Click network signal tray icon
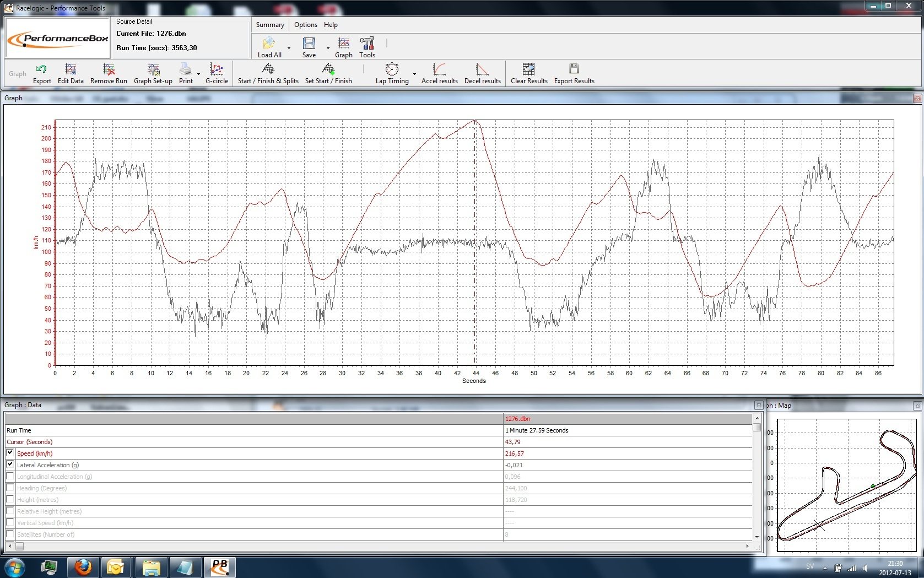Screen dimensions: 924x578 coord(852,568)
